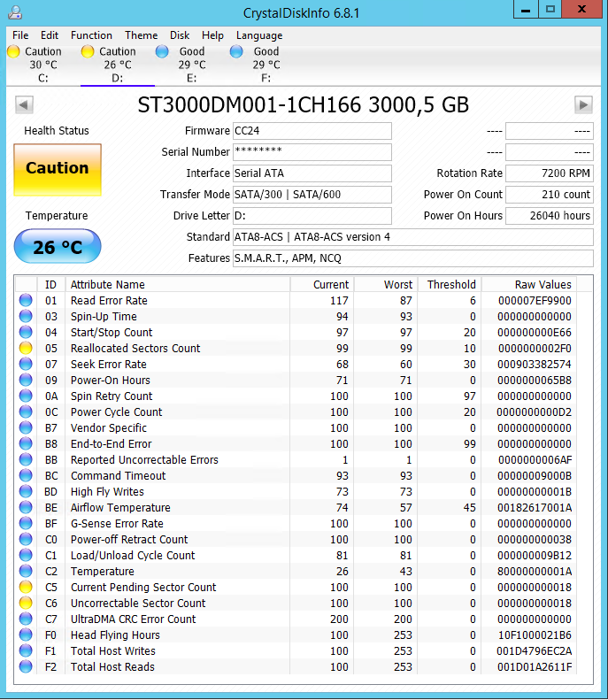The width and height of the screenshot is (608, 700).
Task: Click the Firmware field showing CC24
Action: pos(312,131)
